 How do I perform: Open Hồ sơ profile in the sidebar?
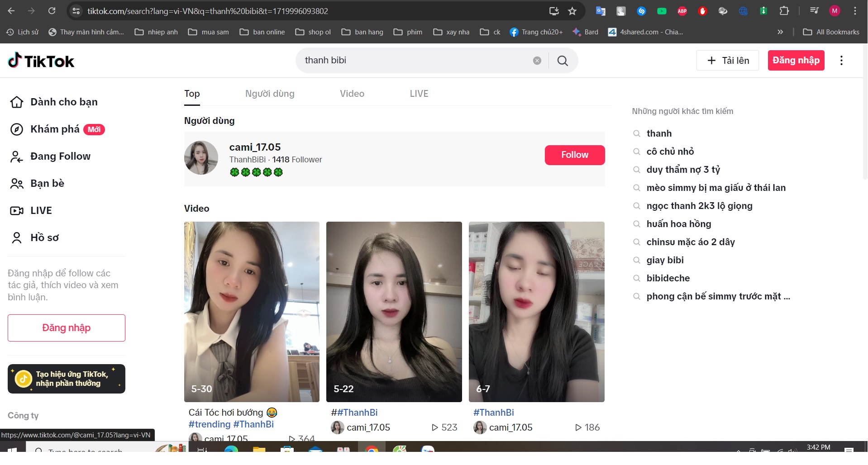coord(44,238)
